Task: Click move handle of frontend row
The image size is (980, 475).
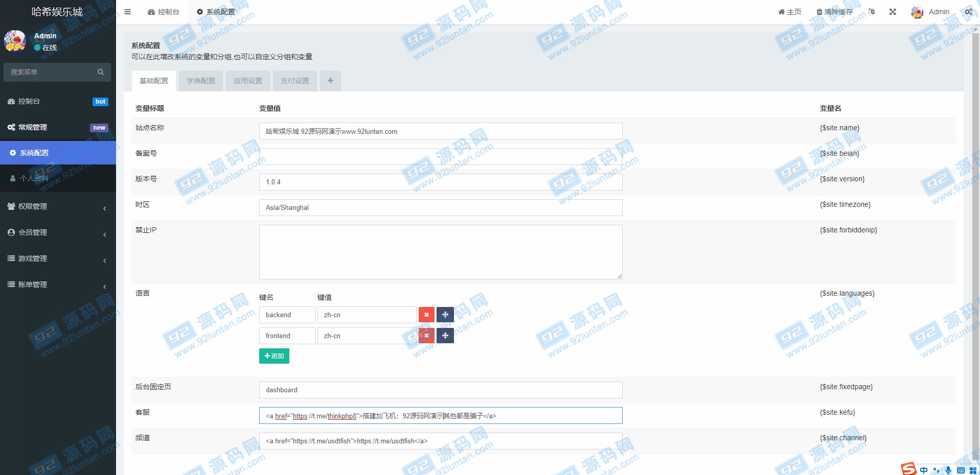Action: coord(445,336)
